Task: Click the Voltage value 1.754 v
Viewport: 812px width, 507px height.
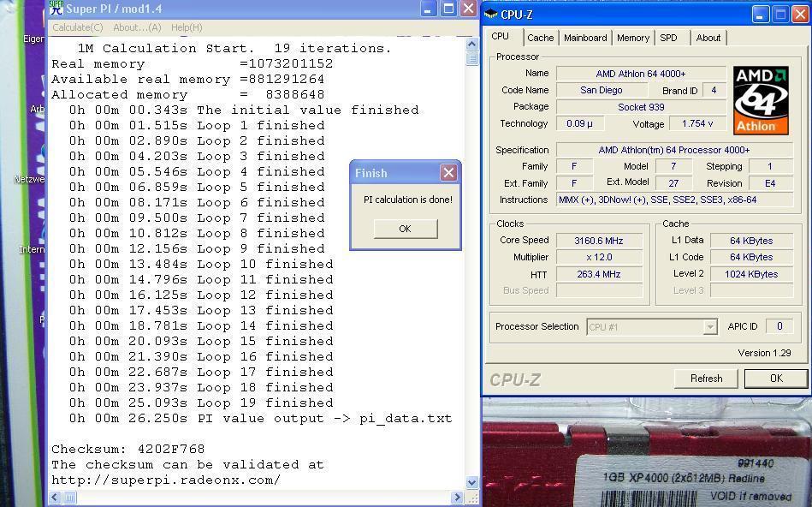Action: [697, 123]
